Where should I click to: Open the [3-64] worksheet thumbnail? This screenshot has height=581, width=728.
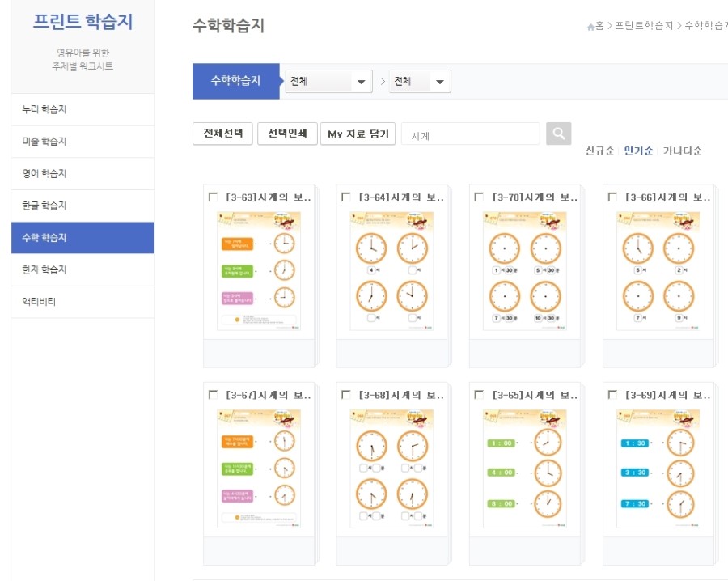[392, 271]
